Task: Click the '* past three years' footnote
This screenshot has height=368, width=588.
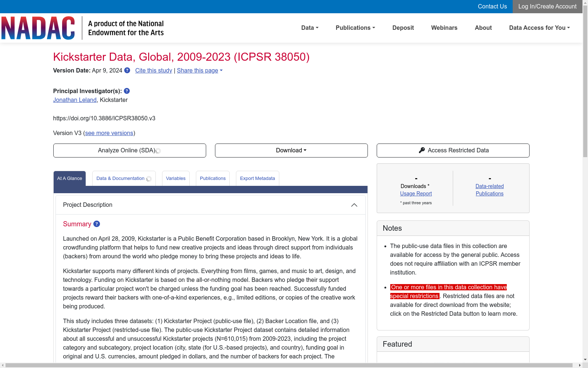Action: coord(416,203)
